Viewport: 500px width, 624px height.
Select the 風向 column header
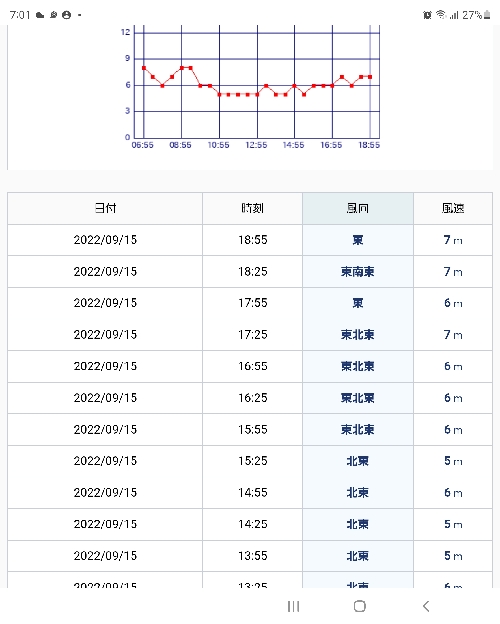(x=357, y=208)
